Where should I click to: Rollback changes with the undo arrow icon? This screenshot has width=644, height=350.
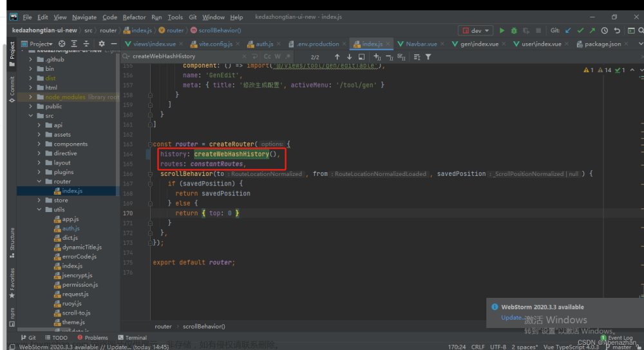pyautogui.click(x=617, y=30)
